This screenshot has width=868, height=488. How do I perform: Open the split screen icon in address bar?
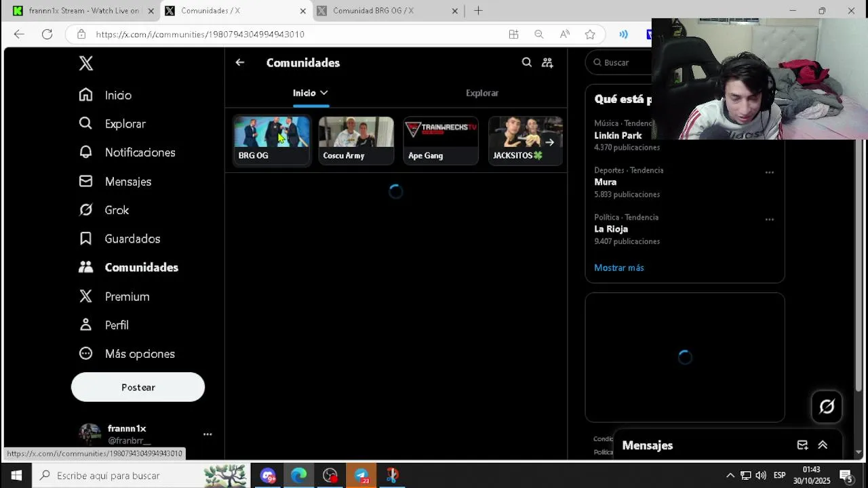[513, 34]
